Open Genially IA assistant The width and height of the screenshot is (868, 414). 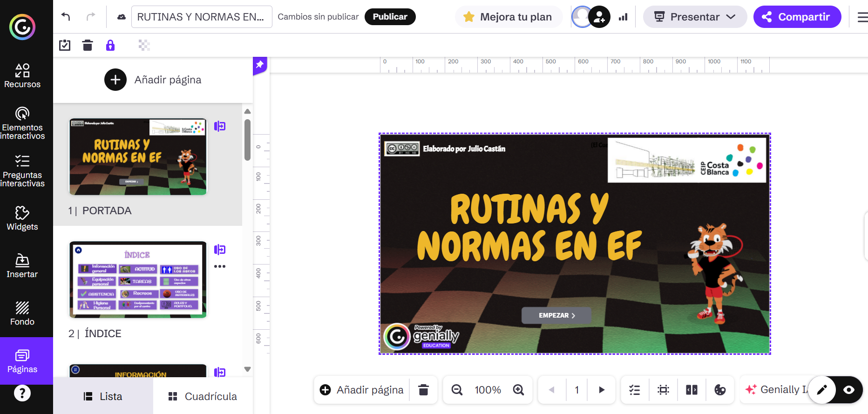pyautogui.click(x=777, y=390)
